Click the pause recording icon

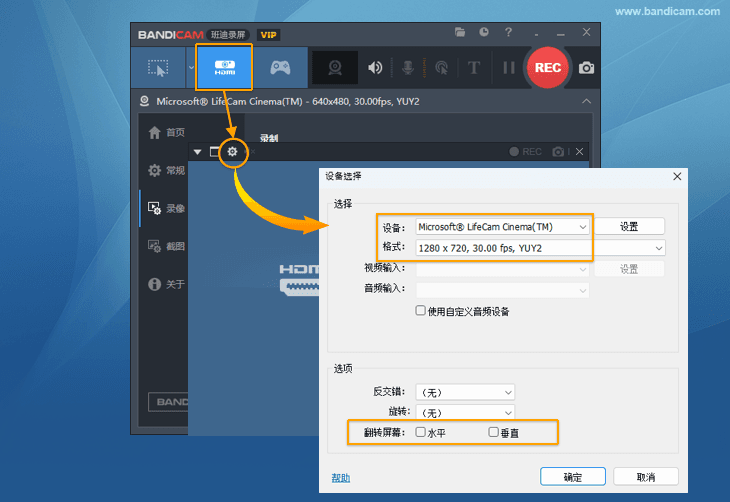(x=509, y=68)
